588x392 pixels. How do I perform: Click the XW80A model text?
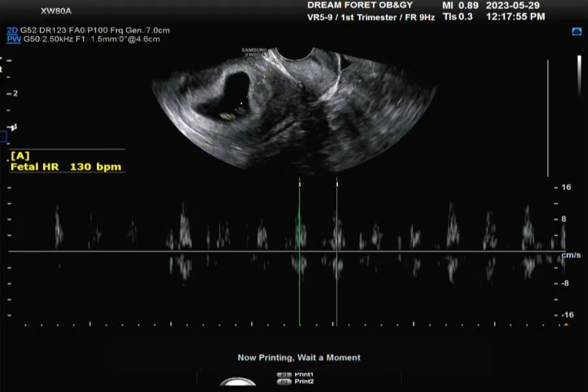point(56,11)
